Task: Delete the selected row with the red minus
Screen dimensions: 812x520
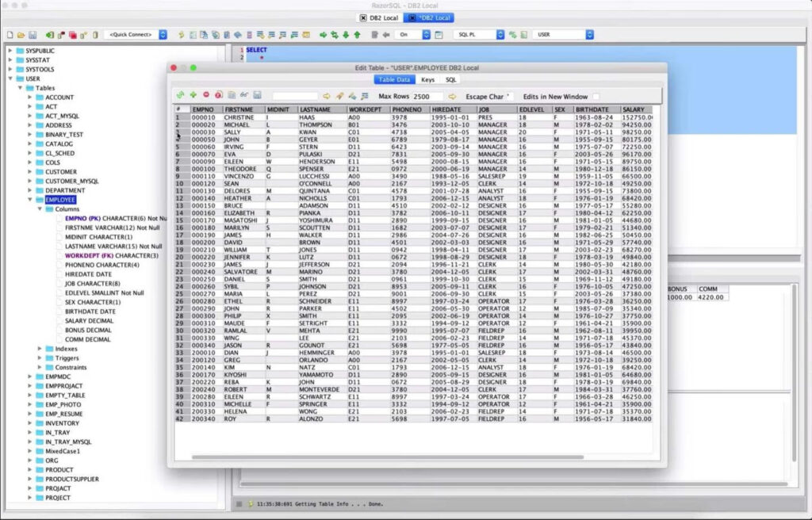Action: click(x=206, y=94)
